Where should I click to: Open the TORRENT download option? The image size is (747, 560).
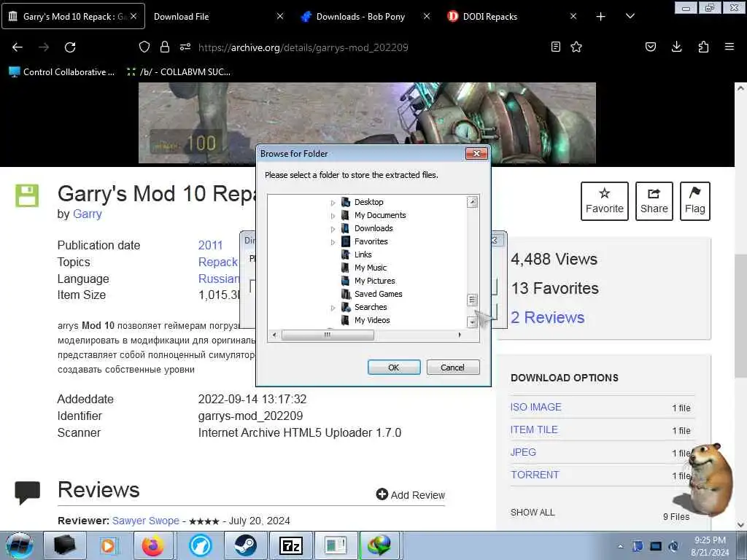coord(535,475)
